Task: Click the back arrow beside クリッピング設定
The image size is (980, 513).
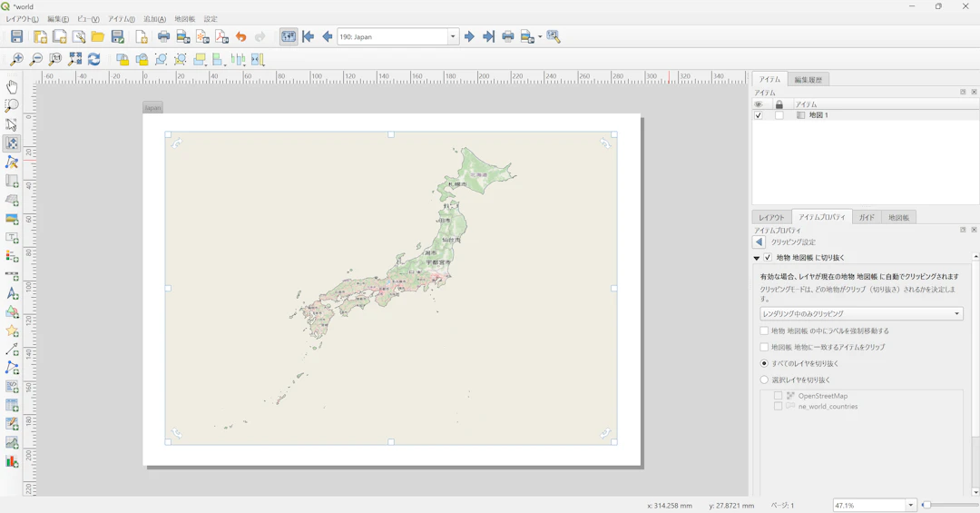Action: click(x=759, y=242)
